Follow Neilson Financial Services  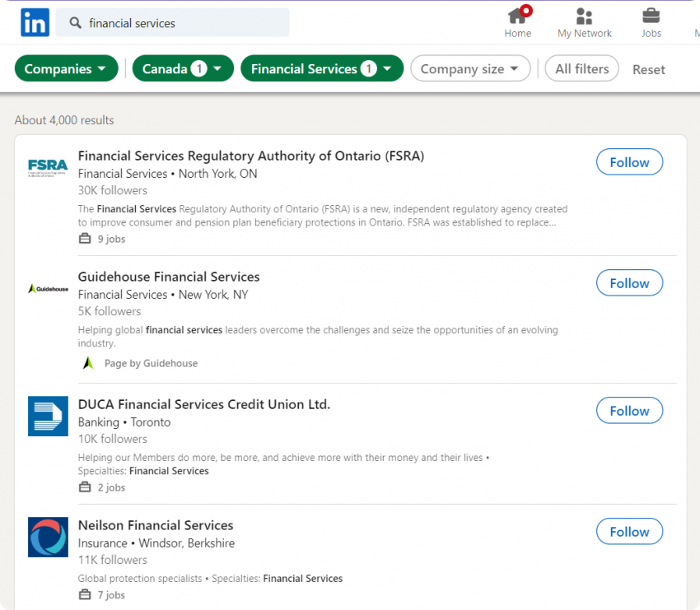tap(629, 532)
